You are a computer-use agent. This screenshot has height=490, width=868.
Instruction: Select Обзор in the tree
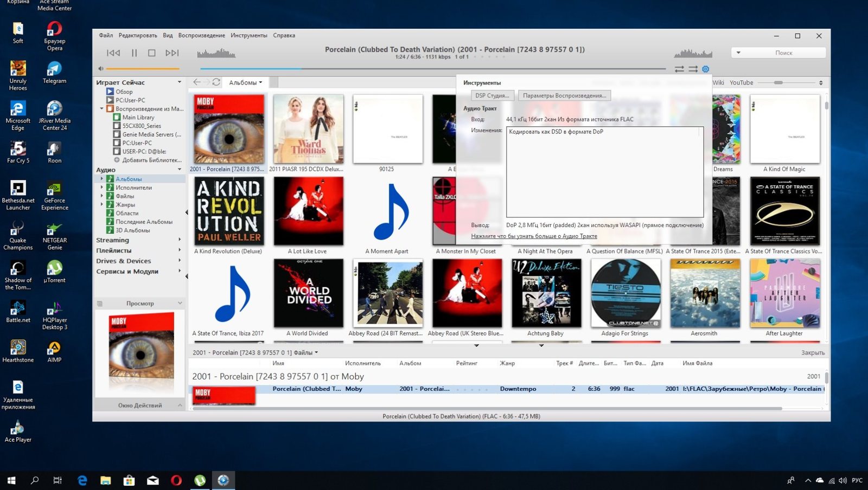pos(124,92)
